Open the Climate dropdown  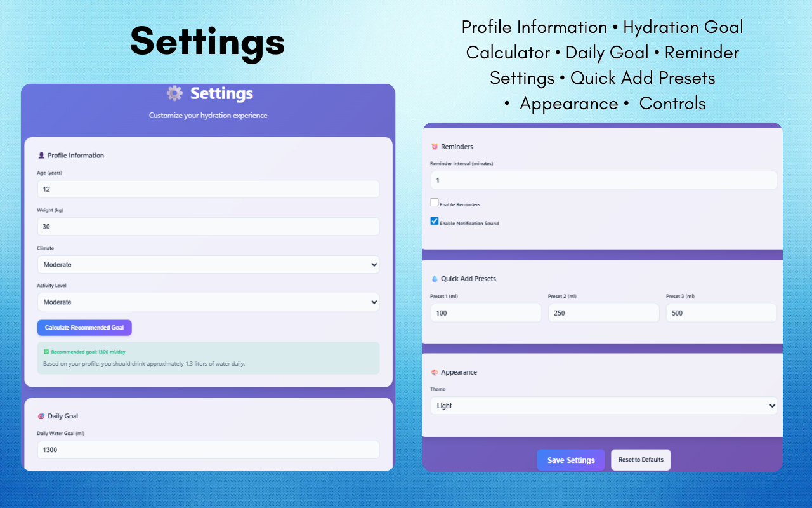click(208, 264)
